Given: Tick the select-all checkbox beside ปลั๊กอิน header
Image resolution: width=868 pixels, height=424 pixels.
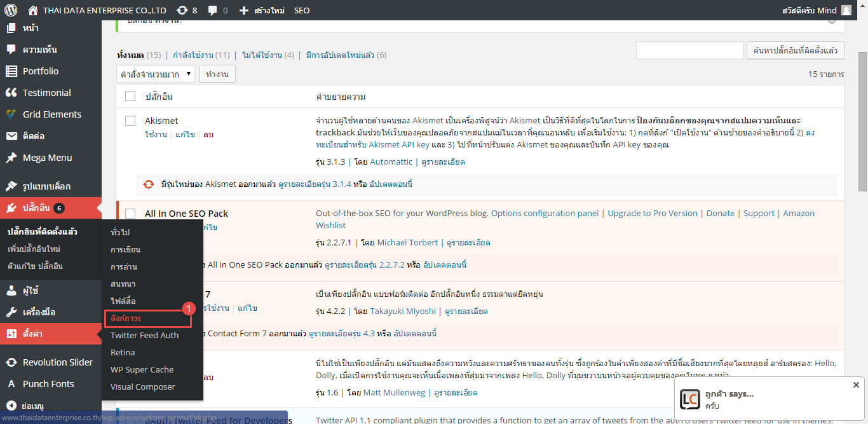Looking at the screenshot, I should (x=130, y=97).
